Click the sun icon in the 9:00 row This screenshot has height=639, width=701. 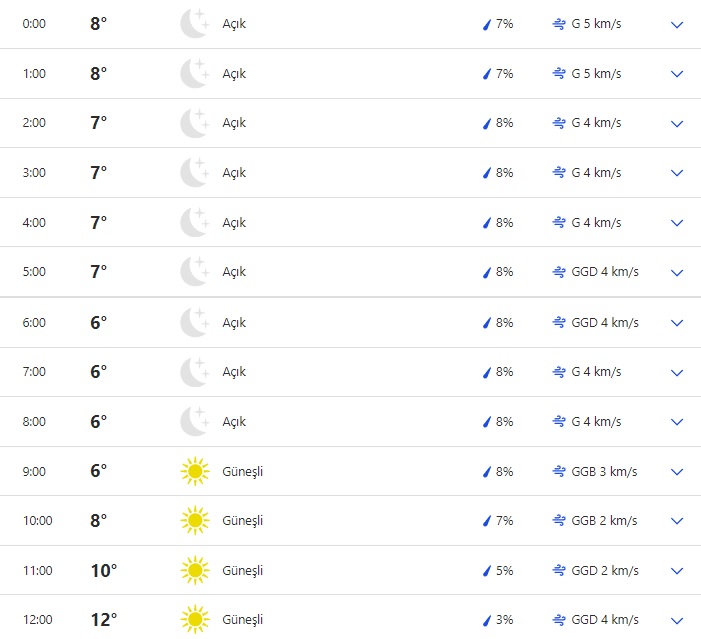tap(194, 471)
